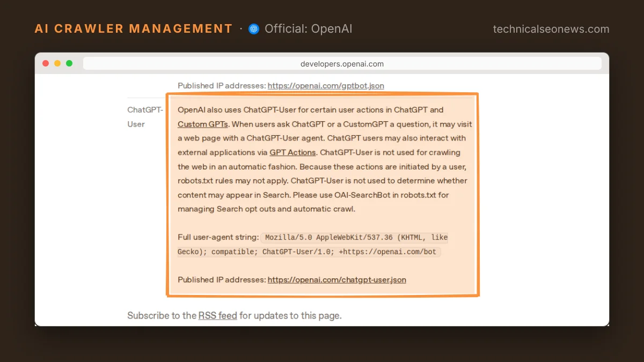
Task: Click the ChatGPT-User row label
Action: 145,117
